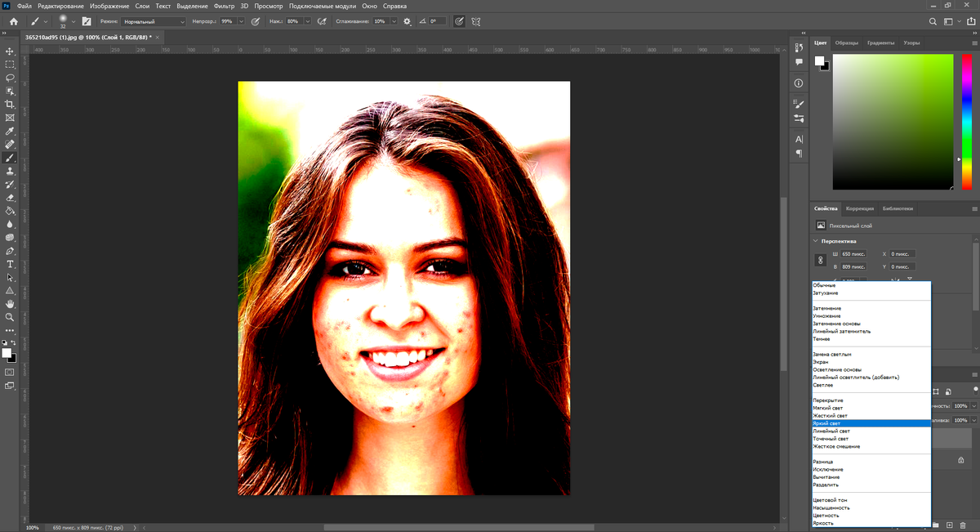The width and height of the screenshot is (980, 532).
Task: Toggle the link width and height icon
Action: (822, 261)
